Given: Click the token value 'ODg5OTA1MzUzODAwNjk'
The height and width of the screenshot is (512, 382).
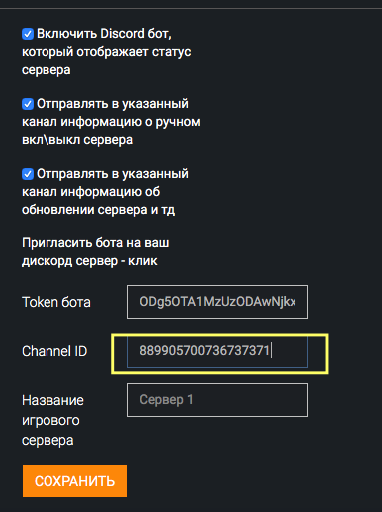Looking at the screenshot, I should (x=217, y=302).
